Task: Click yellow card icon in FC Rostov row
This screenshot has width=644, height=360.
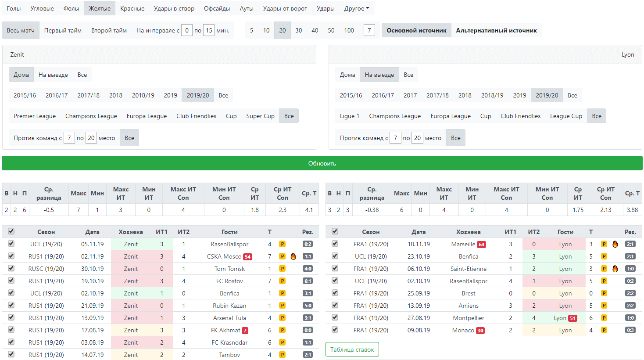Action: (x=283, y=281)
